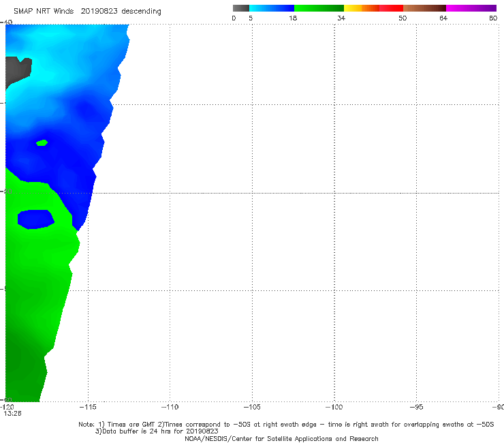Viewport: 504px width, 443px height.
Task: Click the longitude label -110
Action: 170,407
